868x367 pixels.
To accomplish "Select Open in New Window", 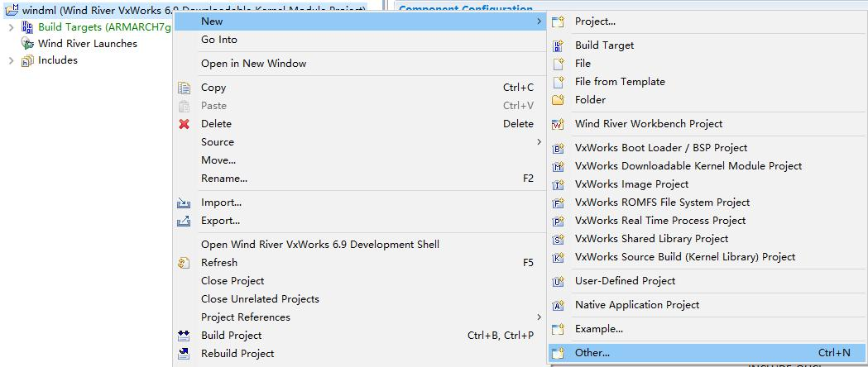I will coord(253,64).
